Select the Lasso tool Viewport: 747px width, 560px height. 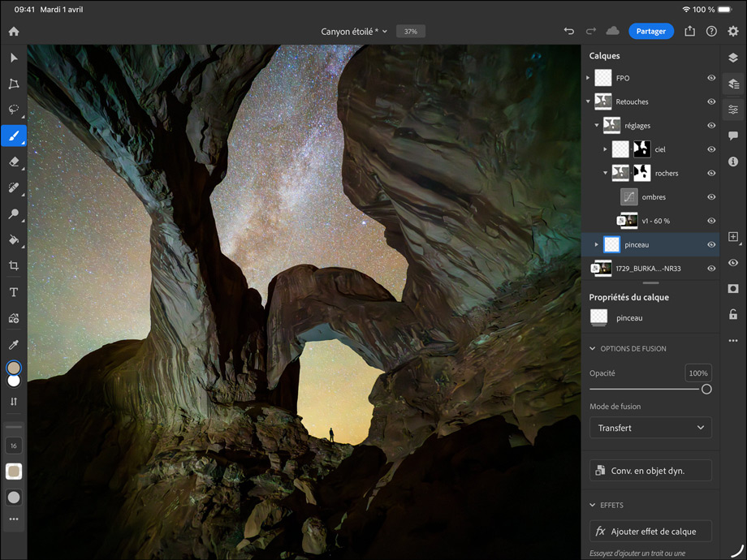(13, 110)
